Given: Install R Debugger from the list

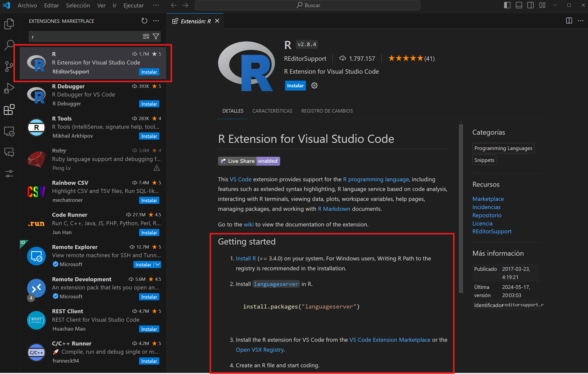Looking at the screenshot, I should [149, 104].
